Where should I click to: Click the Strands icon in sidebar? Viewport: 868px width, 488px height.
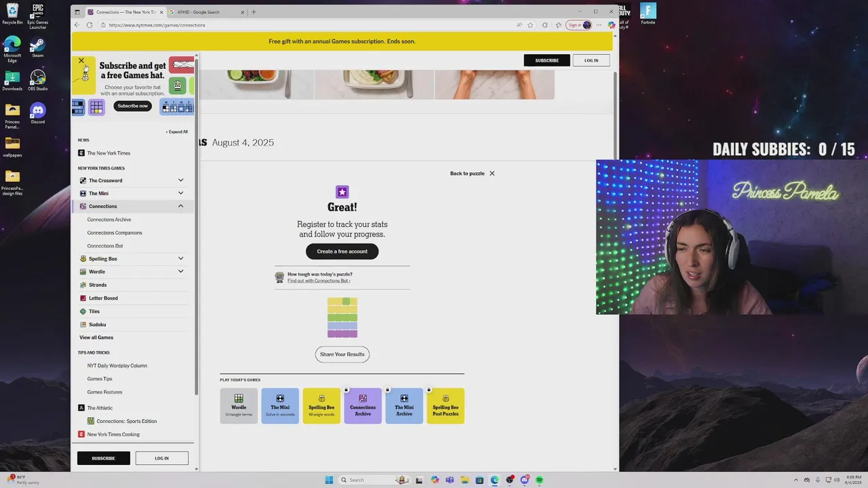point(83,285)
